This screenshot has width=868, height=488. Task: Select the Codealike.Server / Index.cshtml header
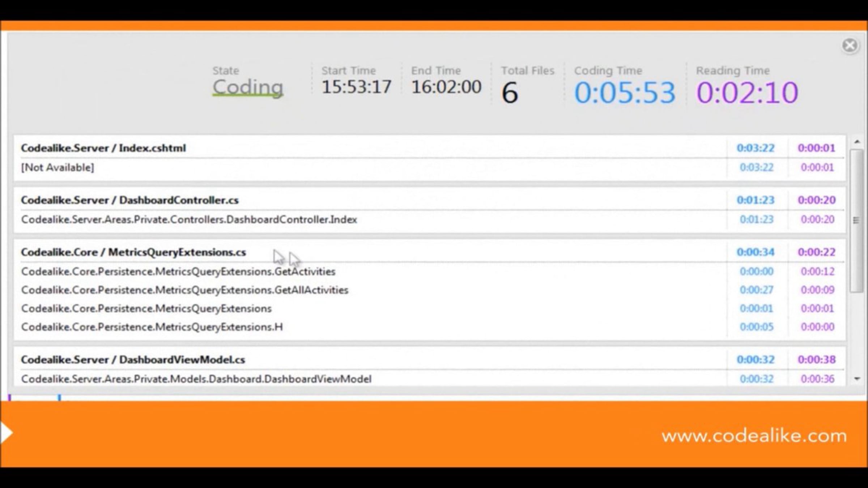click(x=103, y=148)
